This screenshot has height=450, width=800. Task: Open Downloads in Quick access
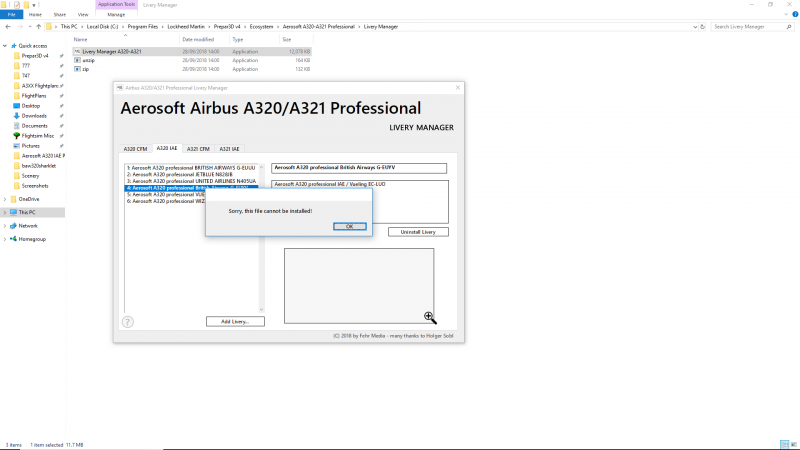tap(34, 116)
